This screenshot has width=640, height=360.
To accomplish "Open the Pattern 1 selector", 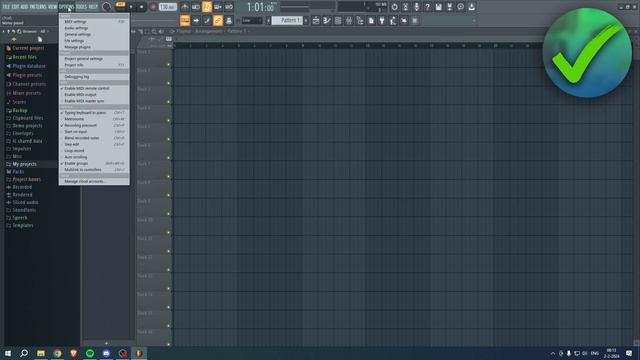I will [x=287, y=20].
